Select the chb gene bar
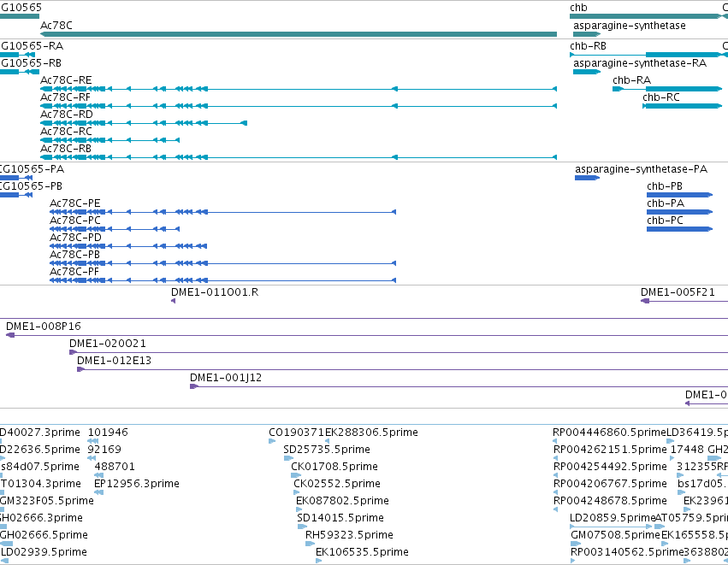 click(x=646, y=16)
